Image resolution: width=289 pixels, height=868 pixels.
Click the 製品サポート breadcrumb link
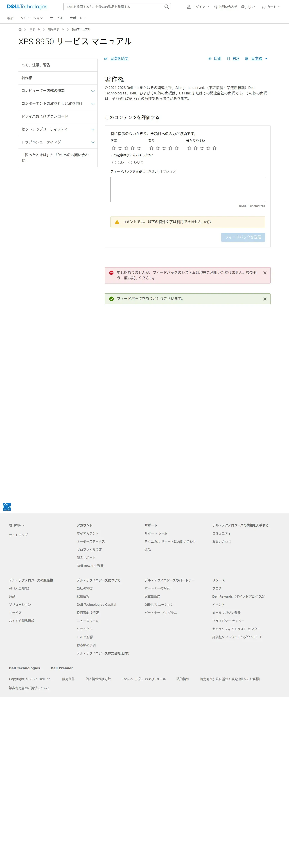[56, 30]
